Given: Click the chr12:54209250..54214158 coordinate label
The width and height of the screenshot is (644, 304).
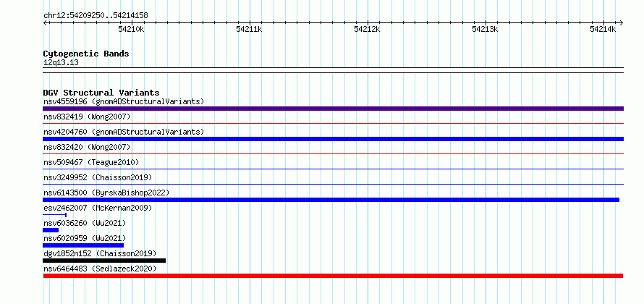Looking at the screenshot, I should (96, 16).
